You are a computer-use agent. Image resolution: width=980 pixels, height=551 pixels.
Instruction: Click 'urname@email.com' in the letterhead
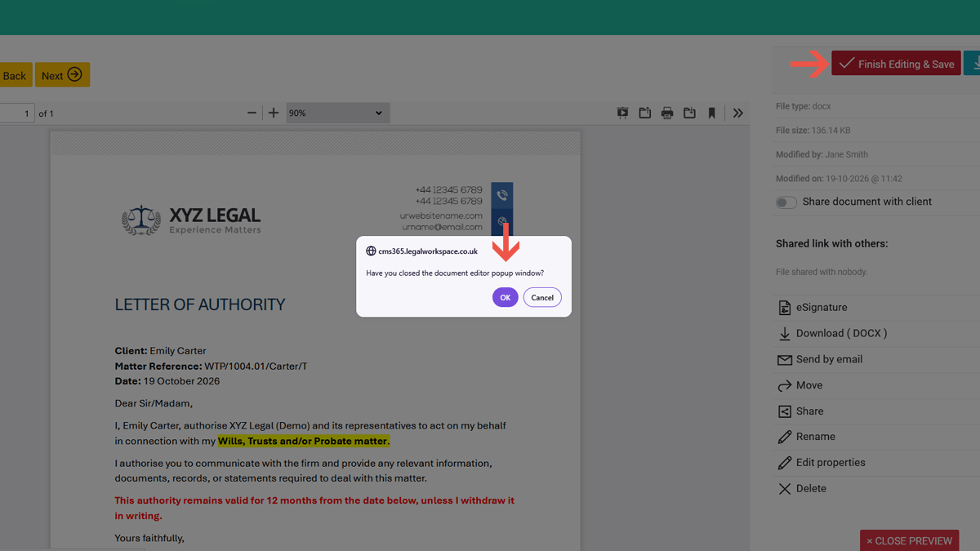tap(441, 227)
